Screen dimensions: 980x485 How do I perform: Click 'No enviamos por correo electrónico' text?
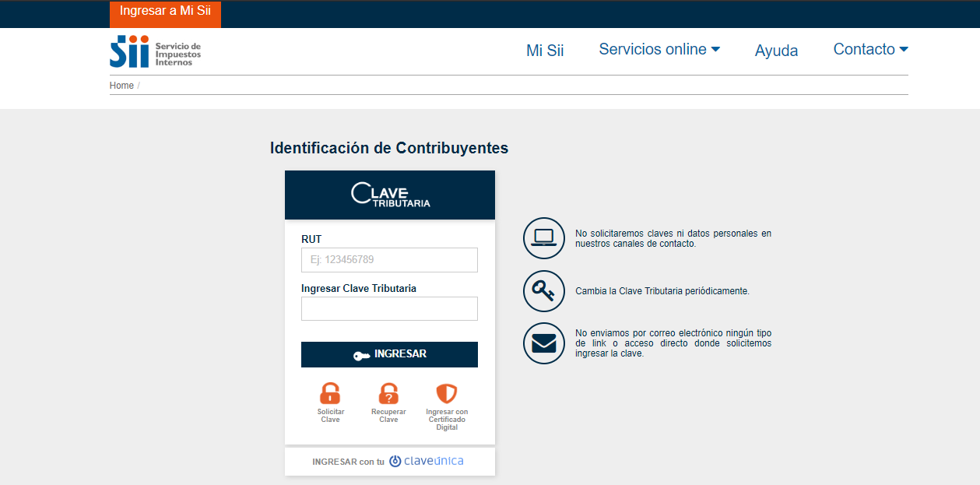point(673,343)
